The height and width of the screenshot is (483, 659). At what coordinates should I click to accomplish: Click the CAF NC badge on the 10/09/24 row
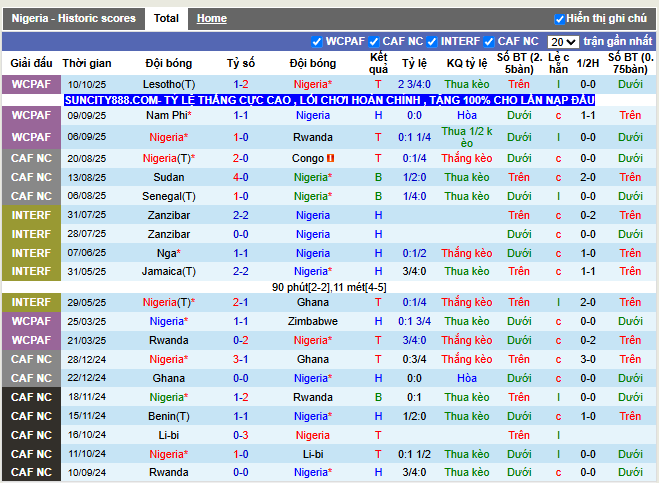(x=31, y=473)
